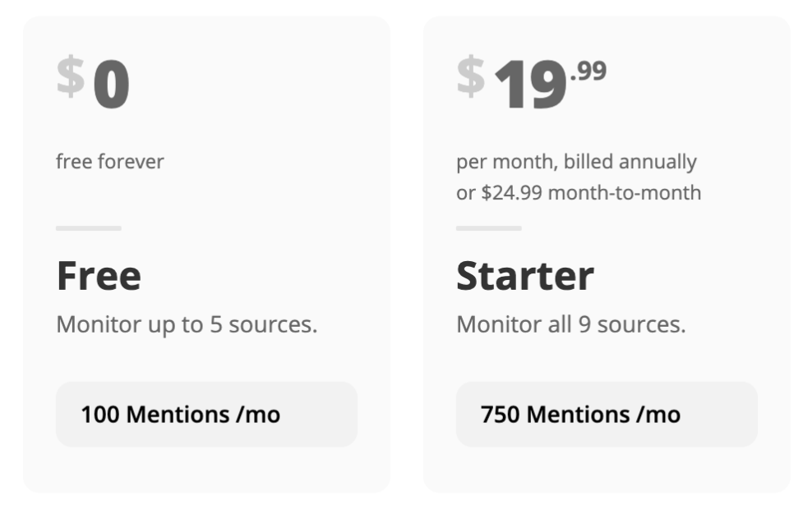Image resolution: width=812 pixels, height=514 pixels.
Task: Click the number 100 in Free pill
Action: (99, 415)
